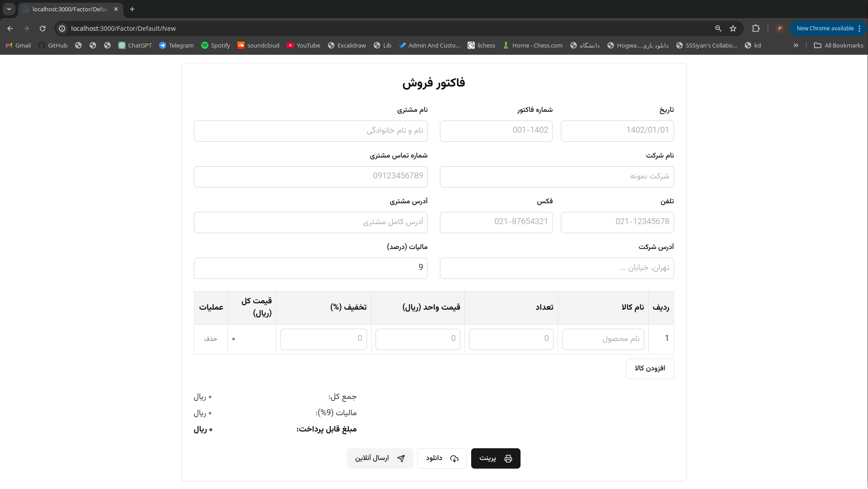Click the send icon on ارسال آنلاین button
The width and height of the screenshot is (868, 489).
tap(401, 458)
